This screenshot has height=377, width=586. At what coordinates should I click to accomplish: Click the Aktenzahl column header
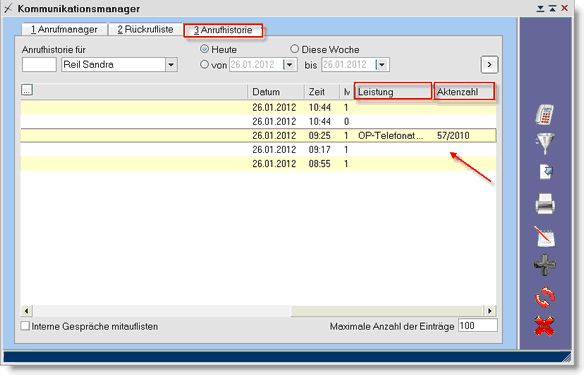(464, 91)
